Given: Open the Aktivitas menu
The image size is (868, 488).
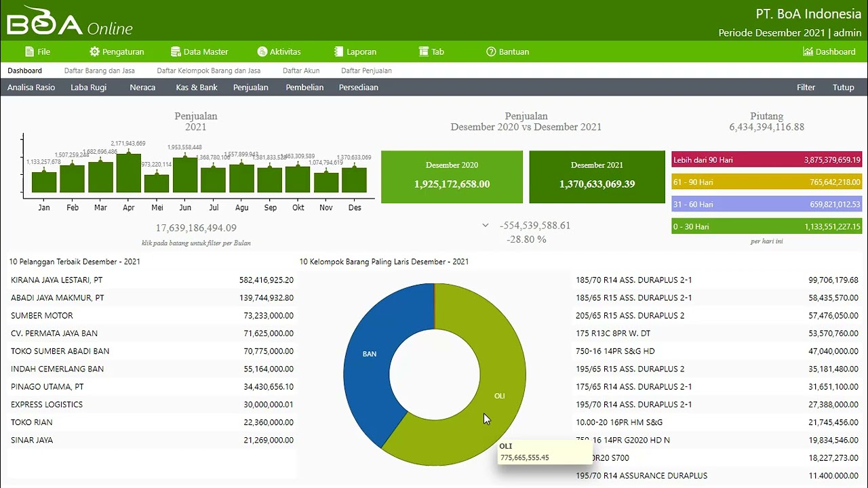Looking at the screenshot, I should click(279, 52).
